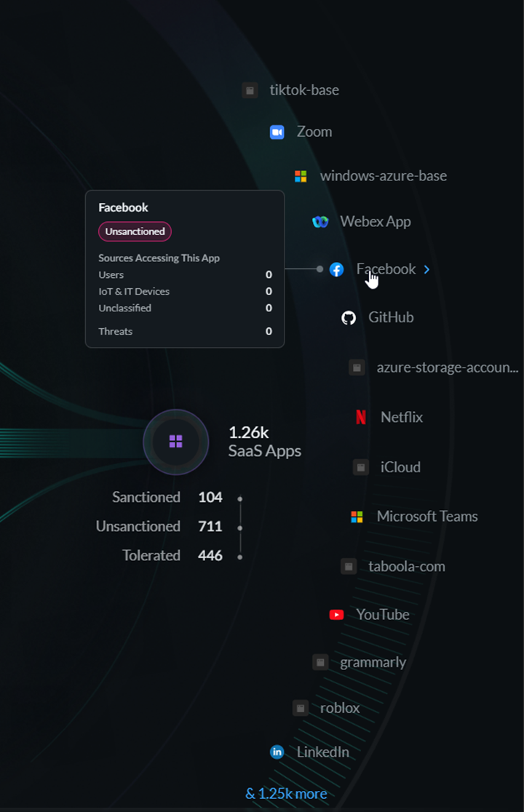Open the iCloud app entry
Image resolution: width=524 pixels, height=812 pixels.
coord(386,467)
